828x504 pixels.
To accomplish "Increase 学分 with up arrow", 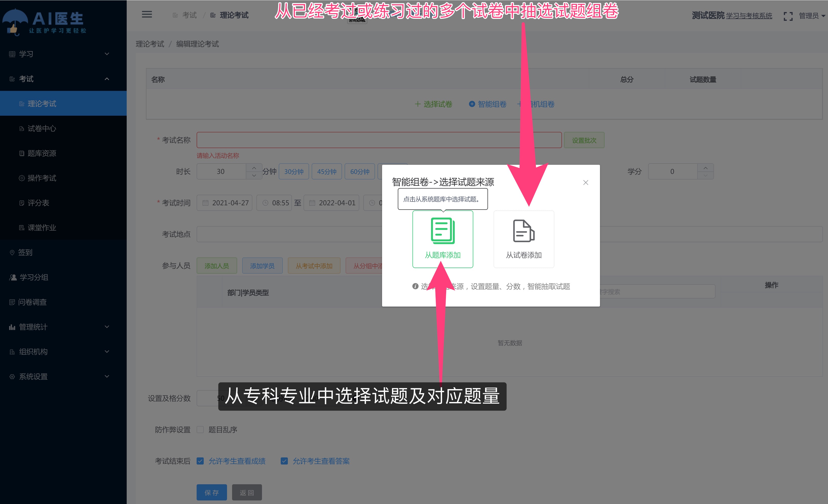I will pos(705,168).
